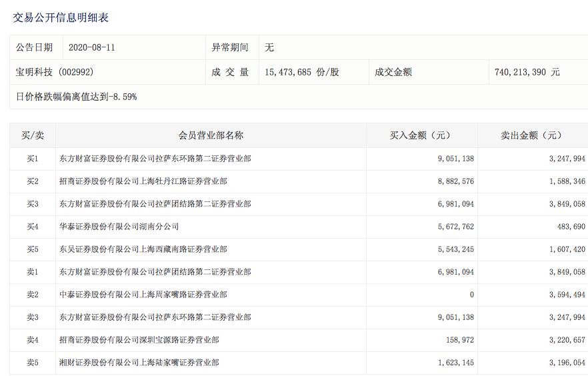Select the 买5 row label
The width and height of the screenshot is (588, 376).
point(33,249)
